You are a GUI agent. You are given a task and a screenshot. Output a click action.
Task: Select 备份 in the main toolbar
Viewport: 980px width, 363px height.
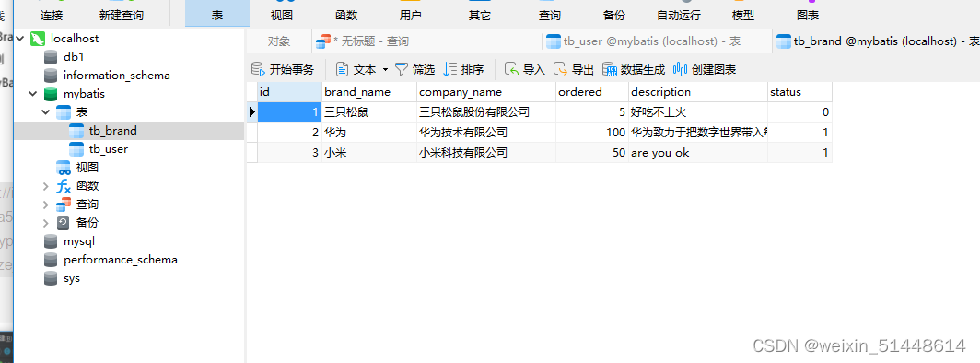click(613, 15)
